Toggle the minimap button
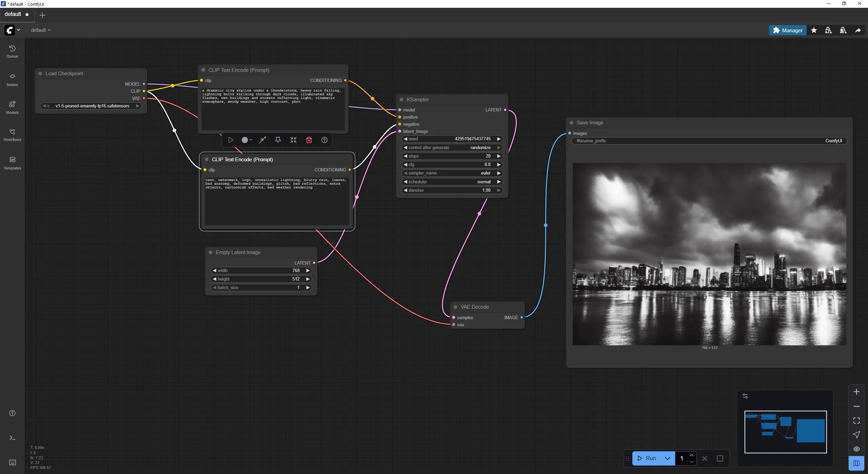 pyautogui.click(x=856, y=463)
